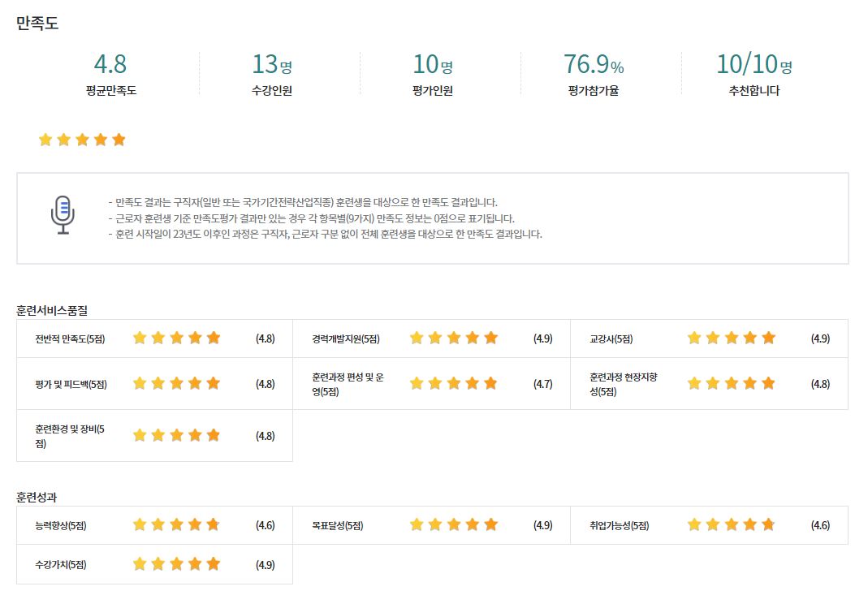Click the stars for 훈련과정 현장지향성
This screenshot has width=868, height=608.
point(731,384)
